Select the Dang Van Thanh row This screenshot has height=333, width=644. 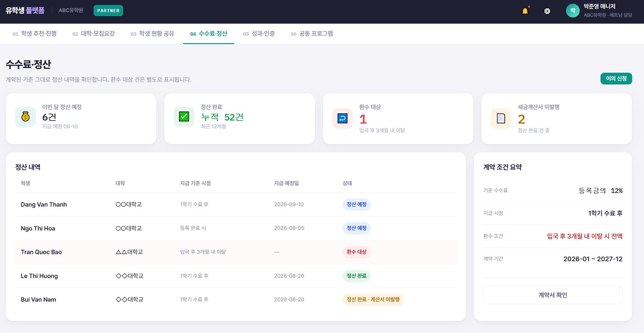pyautogui.click(x=236, y=204)
